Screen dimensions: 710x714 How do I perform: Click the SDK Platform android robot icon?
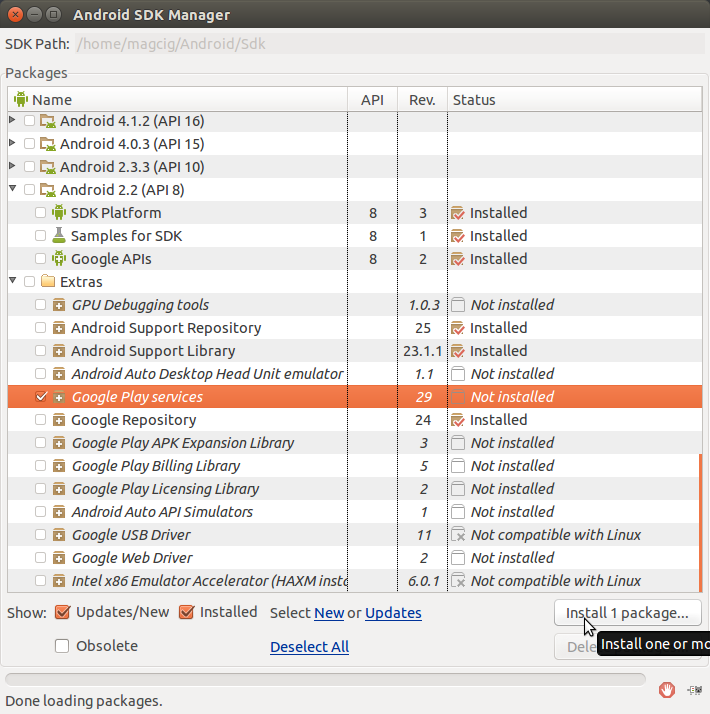[59, 213]
